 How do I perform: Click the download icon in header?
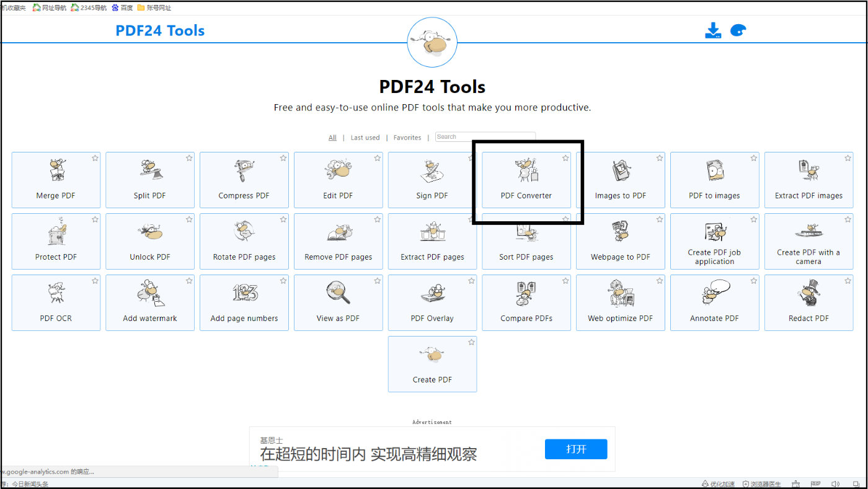coord(713,30)
